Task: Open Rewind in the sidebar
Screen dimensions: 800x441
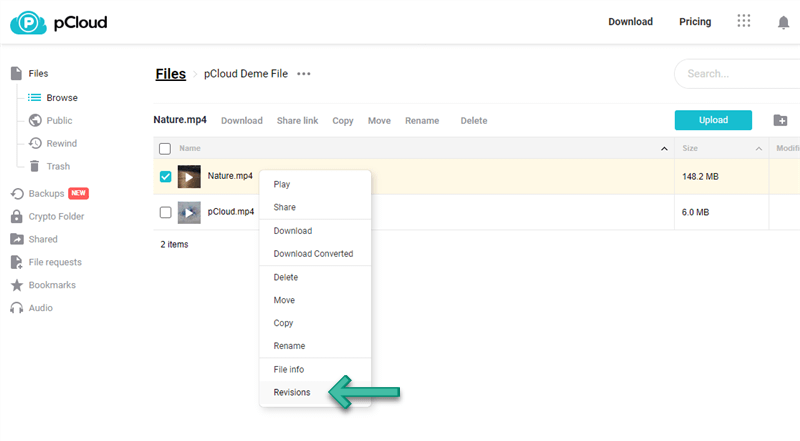Action: tap(62, 143)
